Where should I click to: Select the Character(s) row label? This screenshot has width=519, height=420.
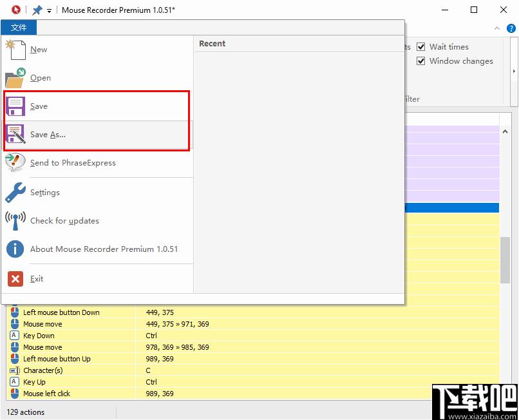coord(43,370)
